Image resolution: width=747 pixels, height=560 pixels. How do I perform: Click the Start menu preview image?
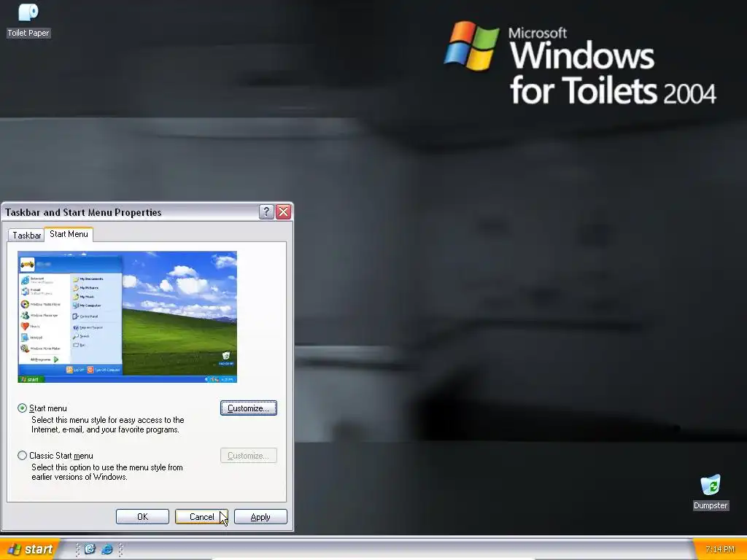[127, 316]
